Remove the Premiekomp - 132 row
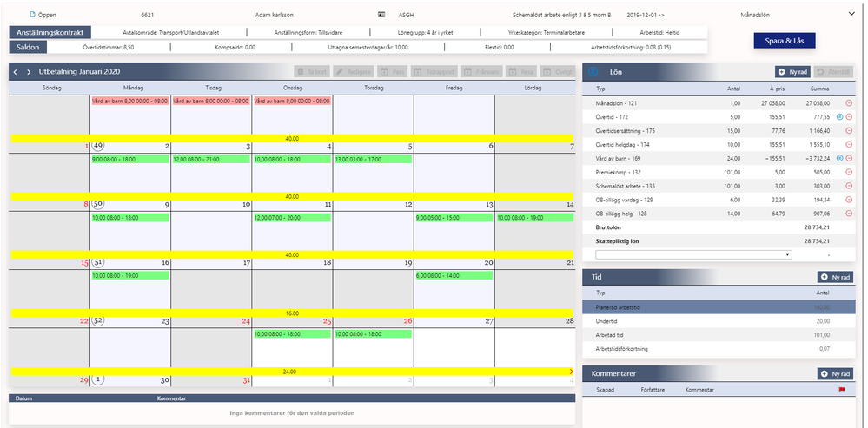The height and width of the screenshot is (428, 868). [849, 172]
